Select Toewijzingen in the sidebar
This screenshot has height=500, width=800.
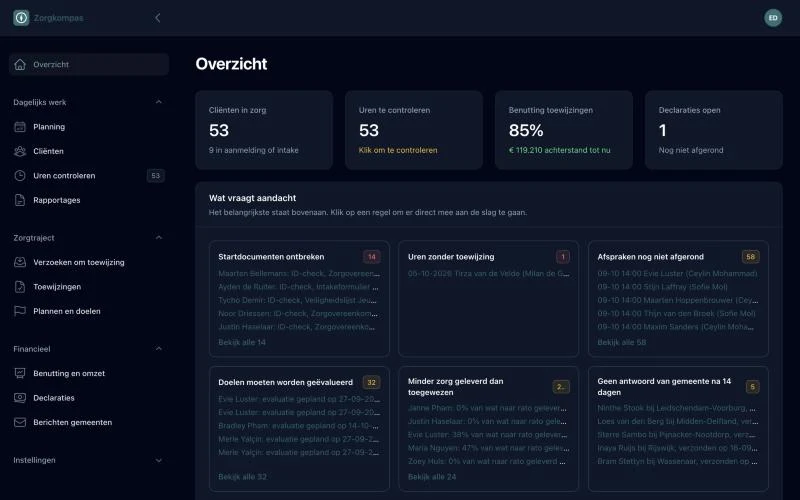point(89,287)
